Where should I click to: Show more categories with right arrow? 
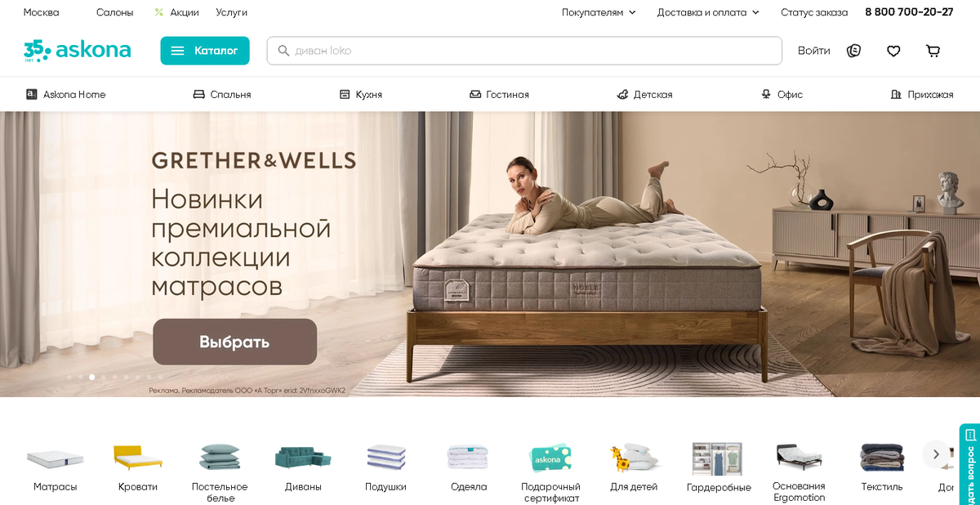point(936,454)
